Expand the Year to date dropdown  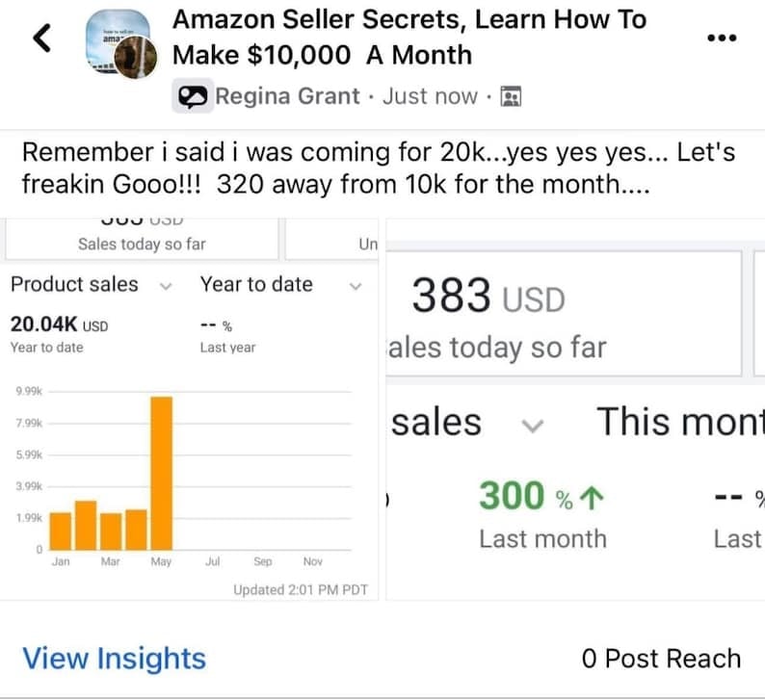[355, 286]
